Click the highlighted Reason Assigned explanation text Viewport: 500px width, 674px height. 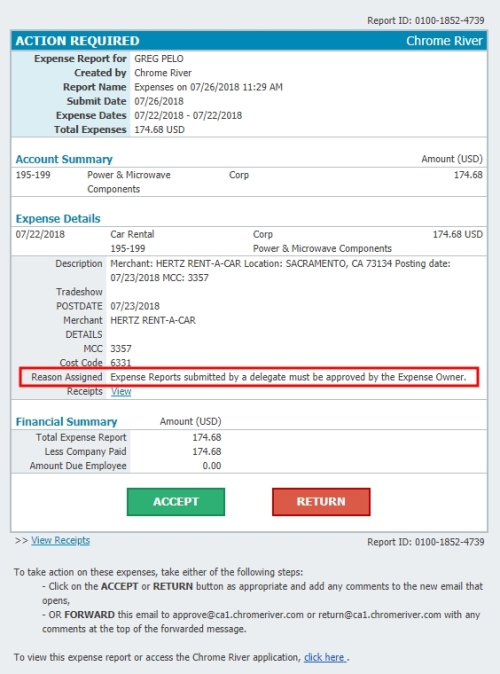click(288, 377)
